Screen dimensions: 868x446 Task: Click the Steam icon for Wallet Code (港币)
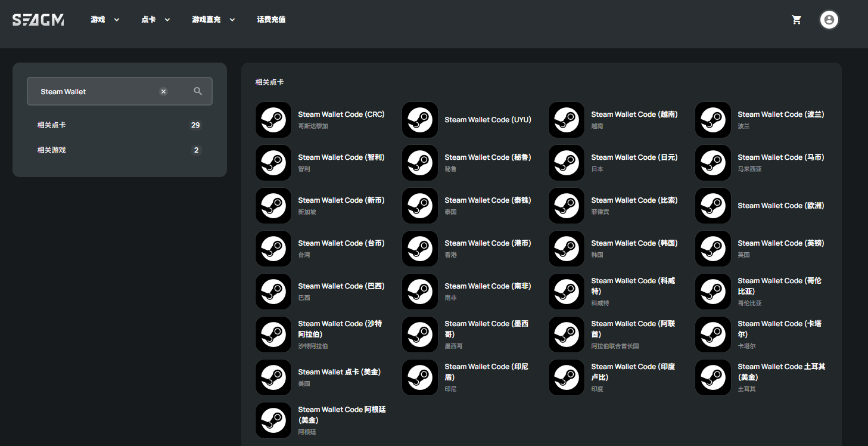pyautogui.click(x=420, y=249)
